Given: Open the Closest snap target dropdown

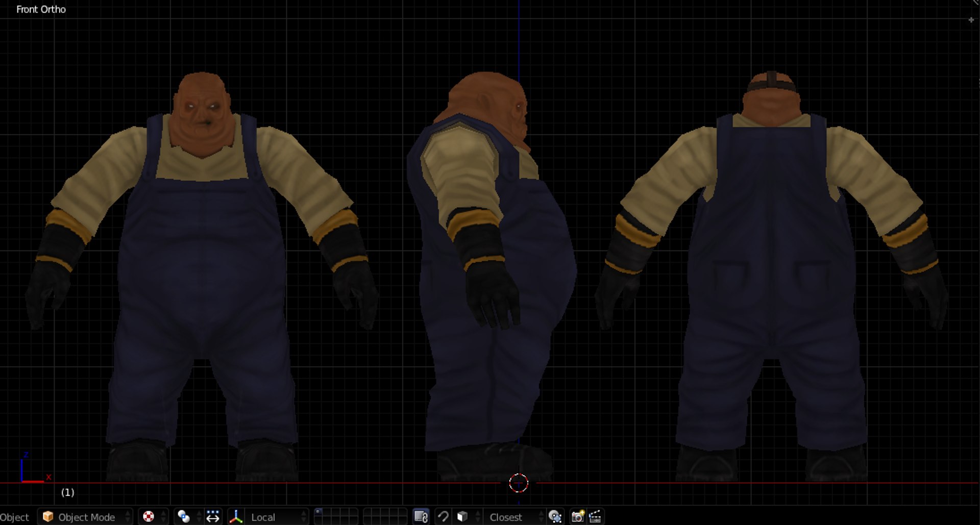Looking at the screenshot, I should 514,517.
